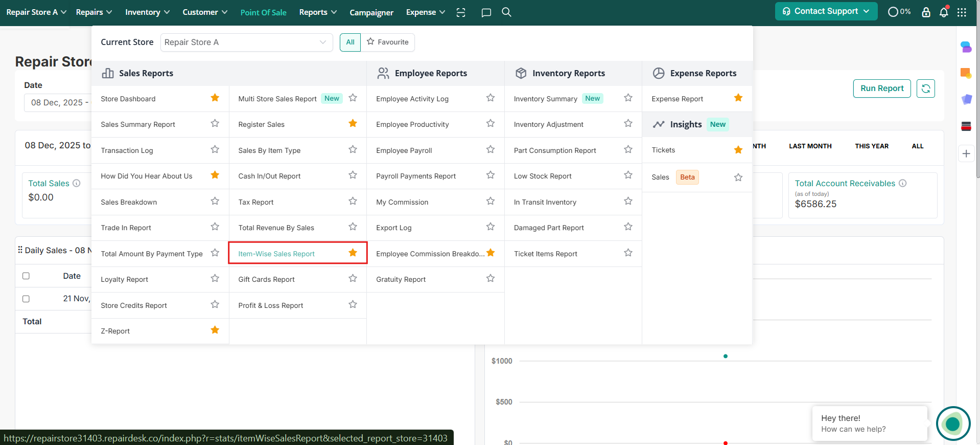Click the page vertical scrollbar
Viewport: 980px width, 445px height.
pos(977,102)
